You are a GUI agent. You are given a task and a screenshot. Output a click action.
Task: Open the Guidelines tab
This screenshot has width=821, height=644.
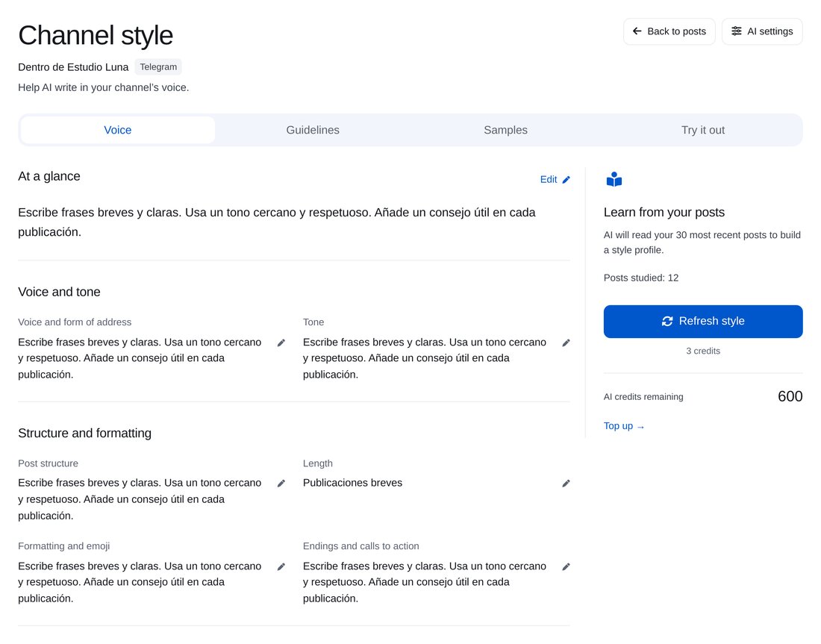tap(313, 130)
